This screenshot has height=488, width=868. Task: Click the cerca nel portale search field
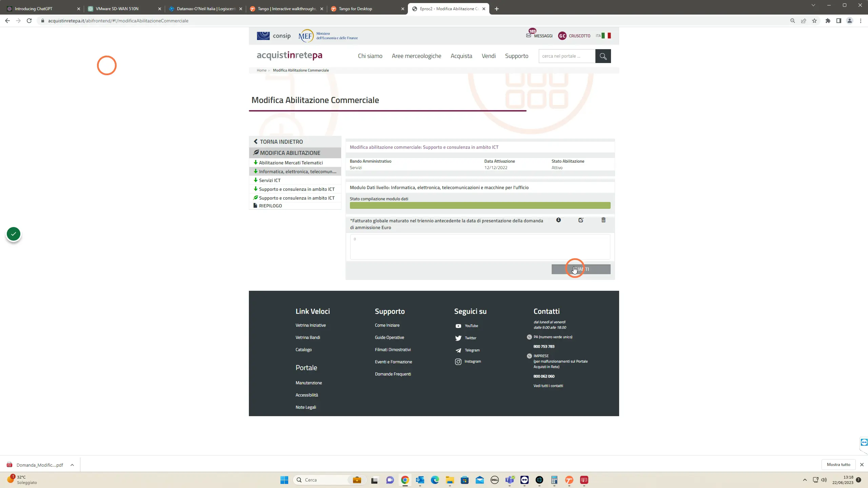pyautogui.click(x=567, y=56)
